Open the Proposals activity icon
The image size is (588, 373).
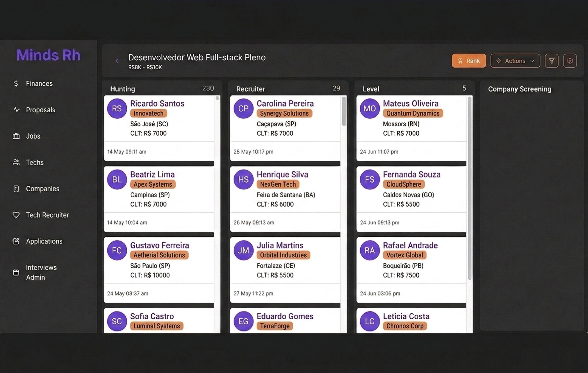16,110
